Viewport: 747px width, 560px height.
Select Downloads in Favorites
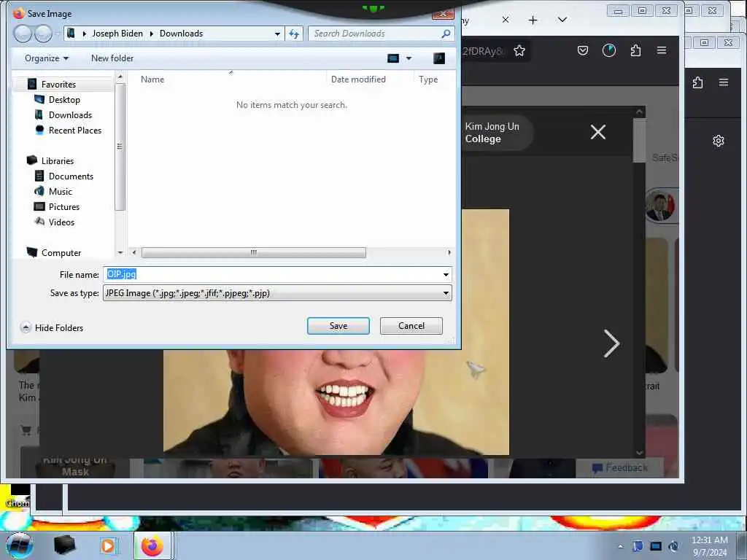70,114
